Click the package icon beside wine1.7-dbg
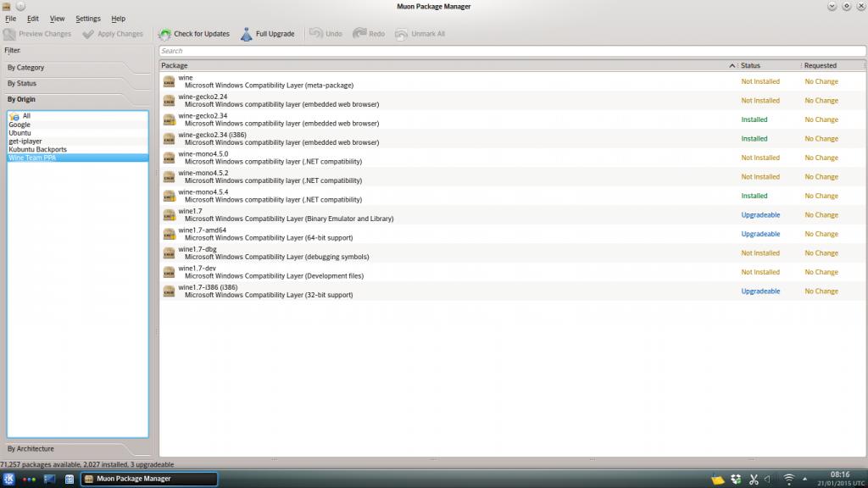The image size is (868, 488). [x=169, y=253]
